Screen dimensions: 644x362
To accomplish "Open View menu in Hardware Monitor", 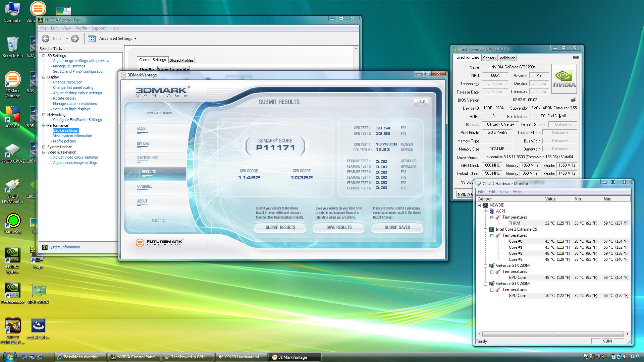I will coord(504,192).
